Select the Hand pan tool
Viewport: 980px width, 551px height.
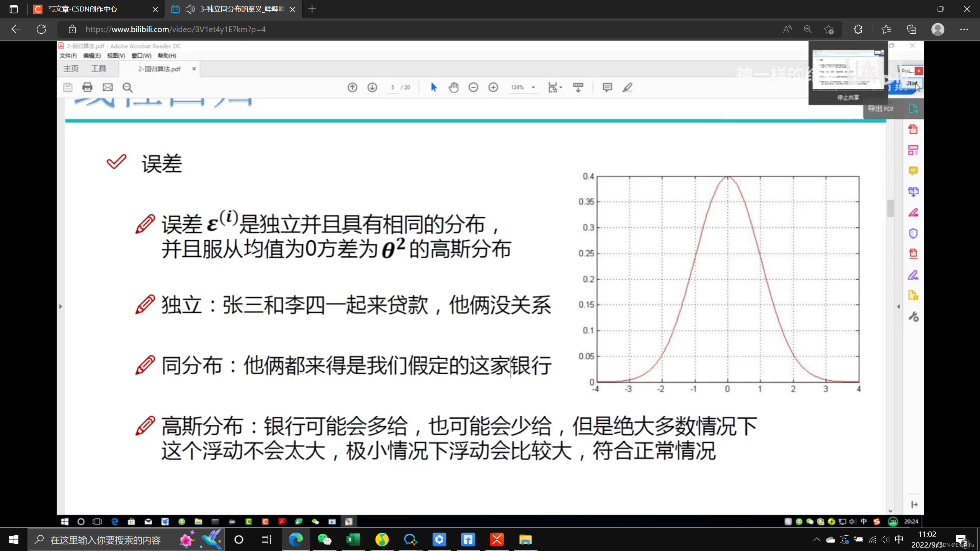[x=454, y=87]
